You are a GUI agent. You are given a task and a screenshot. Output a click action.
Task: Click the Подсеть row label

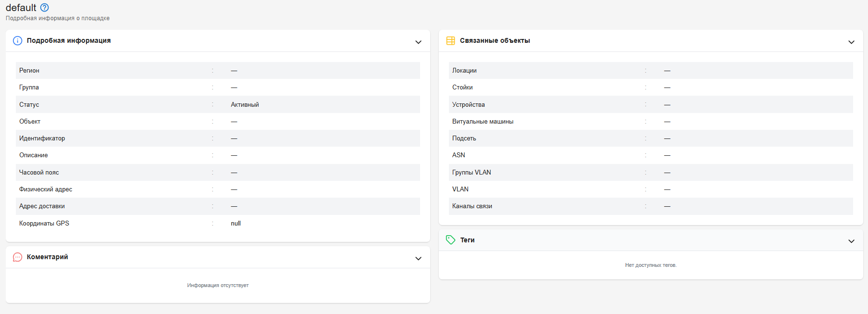click(464, 138)
